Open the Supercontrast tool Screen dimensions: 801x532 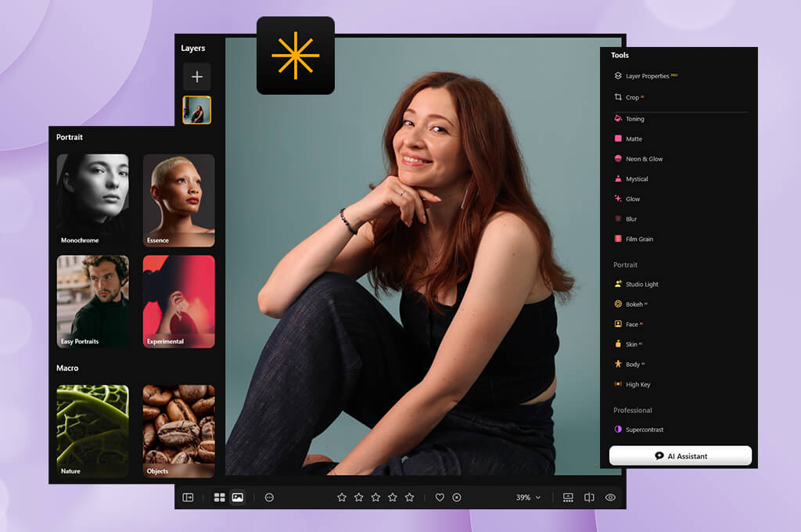[x=638, y=430]
